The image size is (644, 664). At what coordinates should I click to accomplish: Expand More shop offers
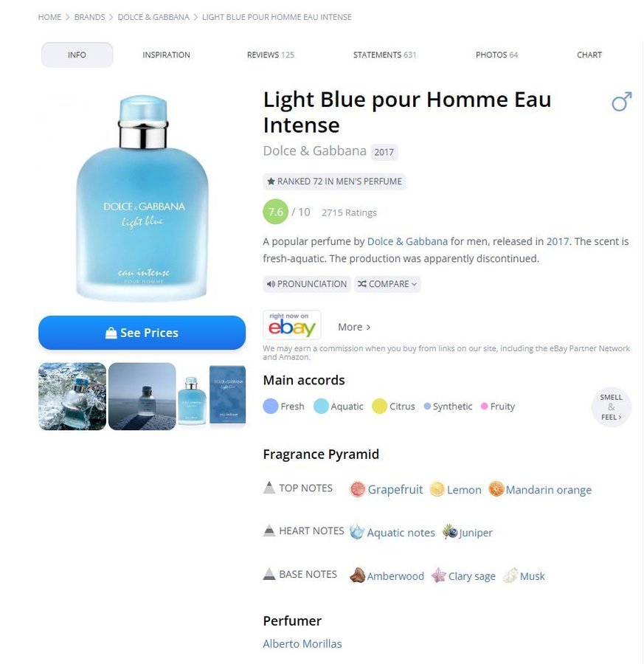click(354, 327)
